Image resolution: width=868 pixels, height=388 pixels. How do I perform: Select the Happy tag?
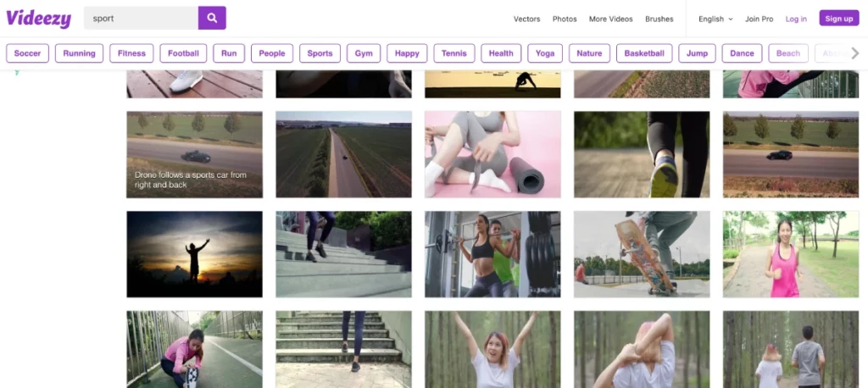407,53
